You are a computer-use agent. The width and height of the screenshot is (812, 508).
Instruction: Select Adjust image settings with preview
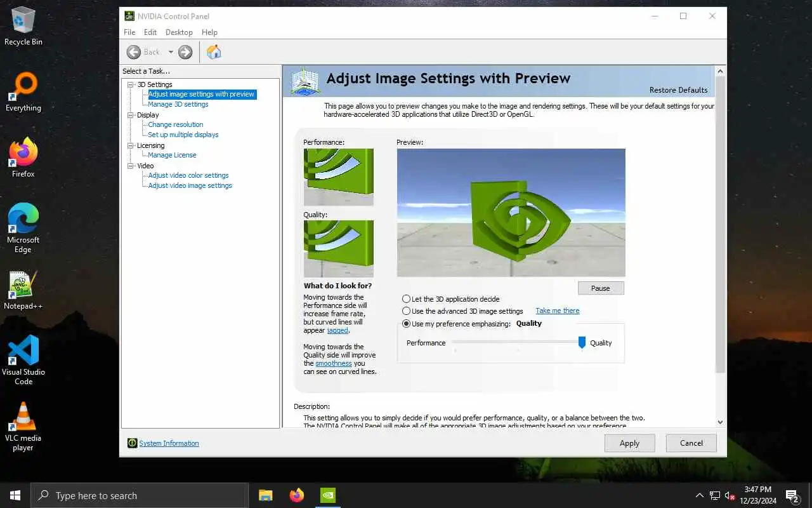202,94
